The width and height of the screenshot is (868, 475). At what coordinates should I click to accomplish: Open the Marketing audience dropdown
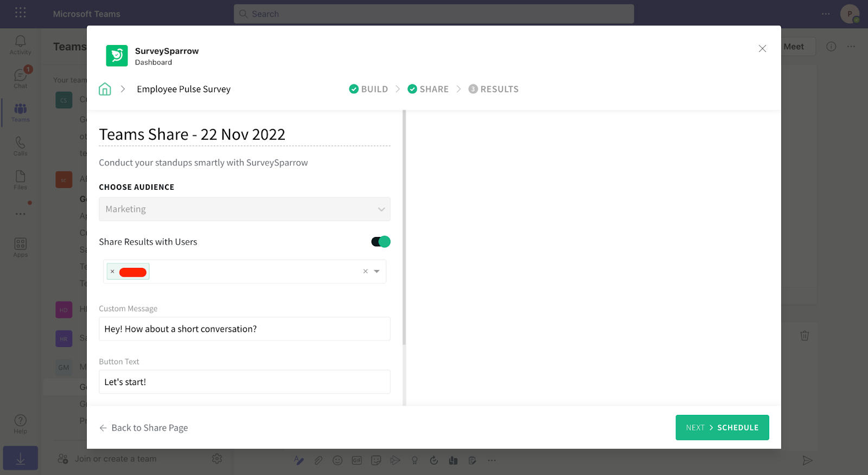click(x=245, y=209)
